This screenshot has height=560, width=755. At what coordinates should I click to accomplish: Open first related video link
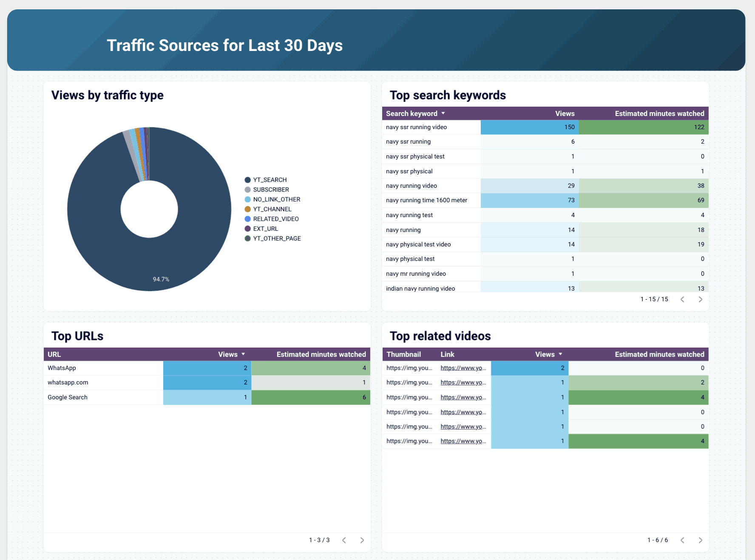463,368
